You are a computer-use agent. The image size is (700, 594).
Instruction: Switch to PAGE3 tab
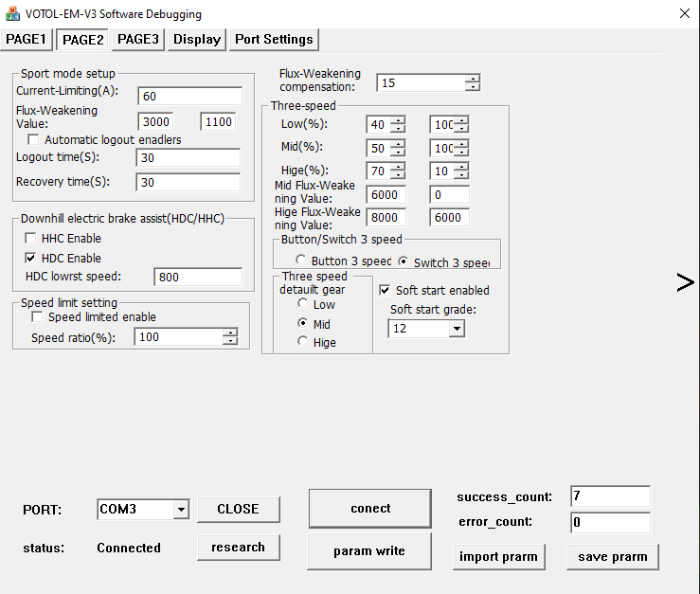pos(138,39)
